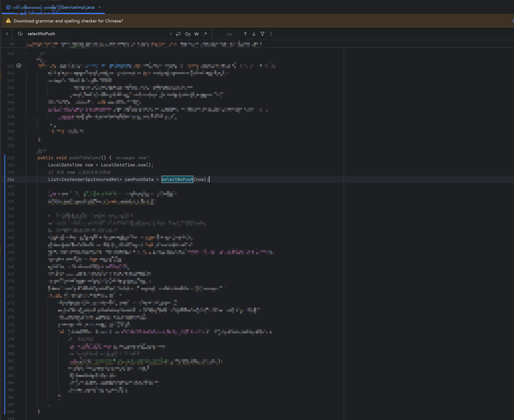Viewport: 514px width, 420px height.
Task: Click the 'new *' author hint
Action: [144, 158]
